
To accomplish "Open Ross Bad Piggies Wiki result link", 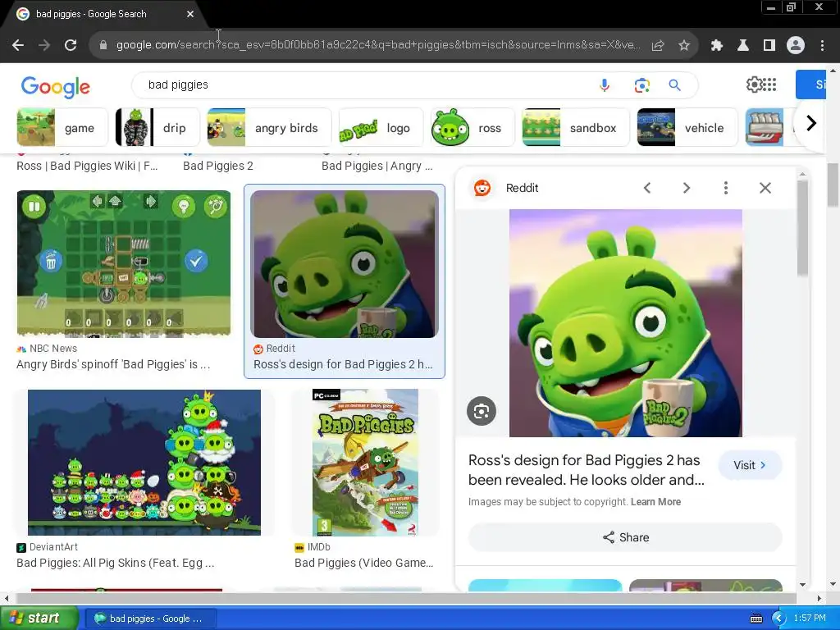I will 87,166.
